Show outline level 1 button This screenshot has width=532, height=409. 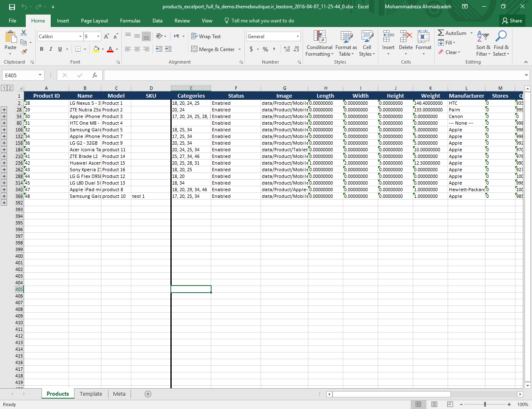4,88
